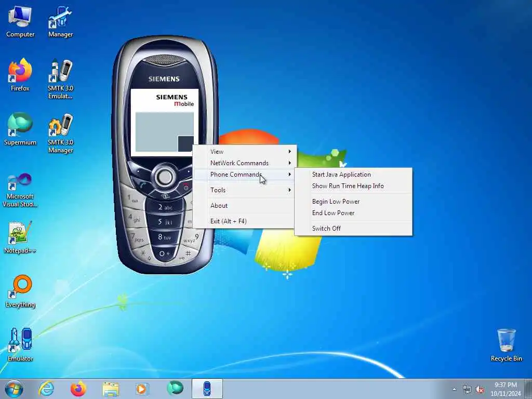This screenshot has width=532, height=399.
Task: Open the Supermium taskbar icon
Action: coord(175,388)
